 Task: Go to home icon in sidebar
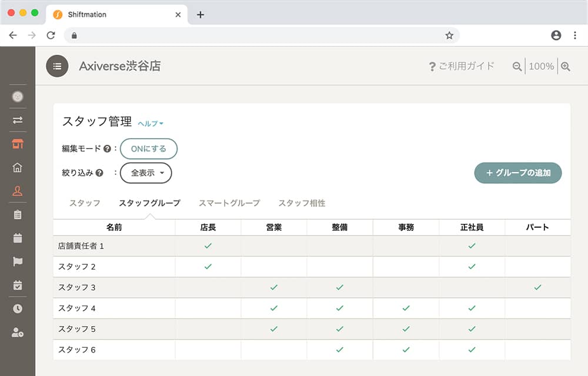coord(17,167)
